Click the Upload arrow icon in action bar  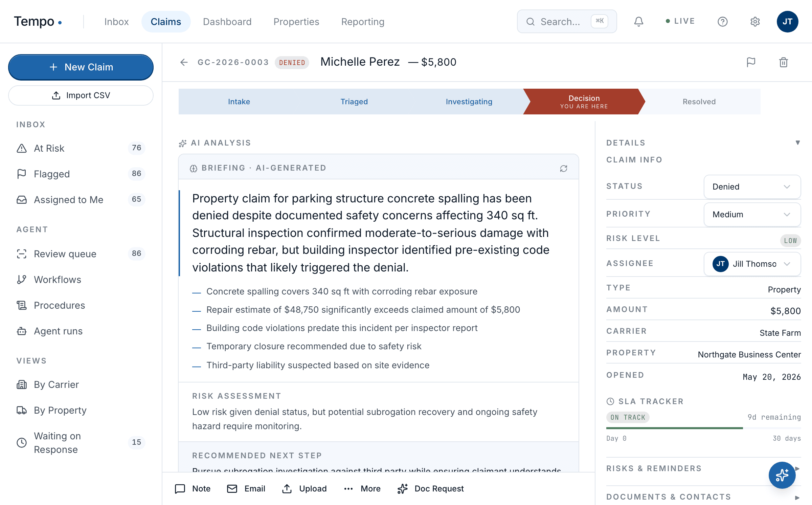click(287, 489)
